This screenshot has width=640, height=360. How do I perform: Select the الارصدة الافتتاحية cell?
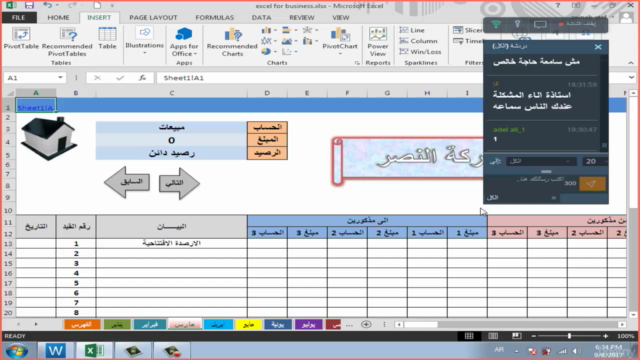tap(171, 243)
